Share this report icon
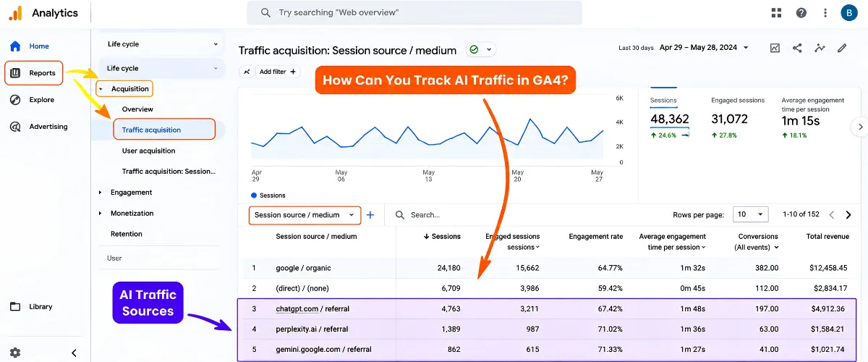This screenshot has height=362, width=868. click(797, 48)
